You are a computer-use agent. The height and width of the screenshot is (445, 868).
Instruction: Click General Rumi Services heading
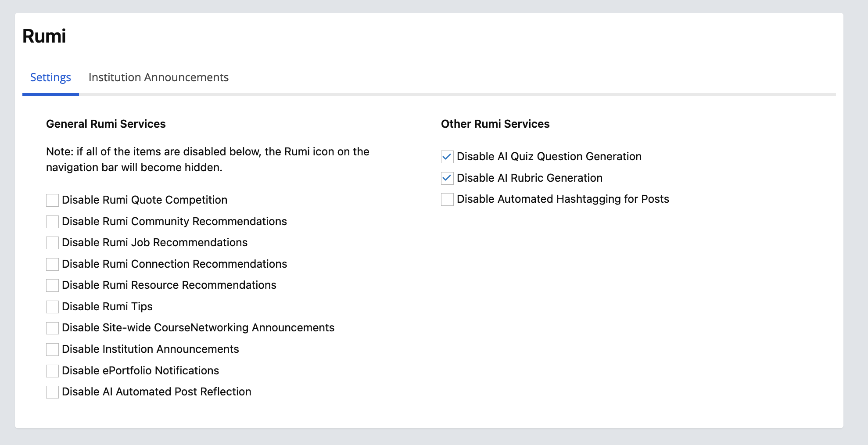(x=106, y=124)
